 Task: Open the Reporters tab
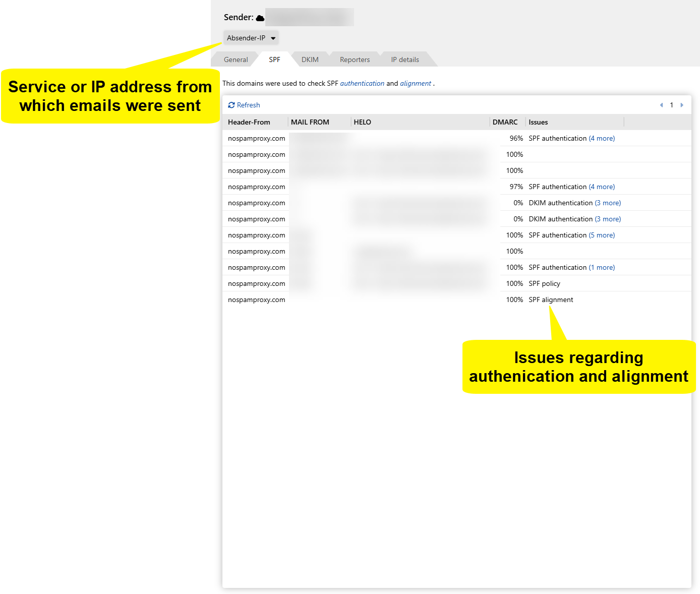(355, 60)
